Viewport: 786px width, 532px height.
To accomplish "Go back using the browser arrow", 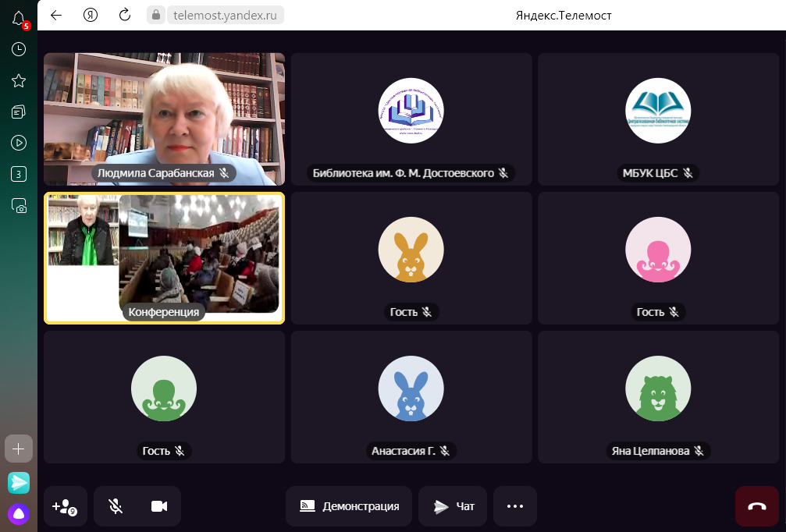I will point(56,15).
